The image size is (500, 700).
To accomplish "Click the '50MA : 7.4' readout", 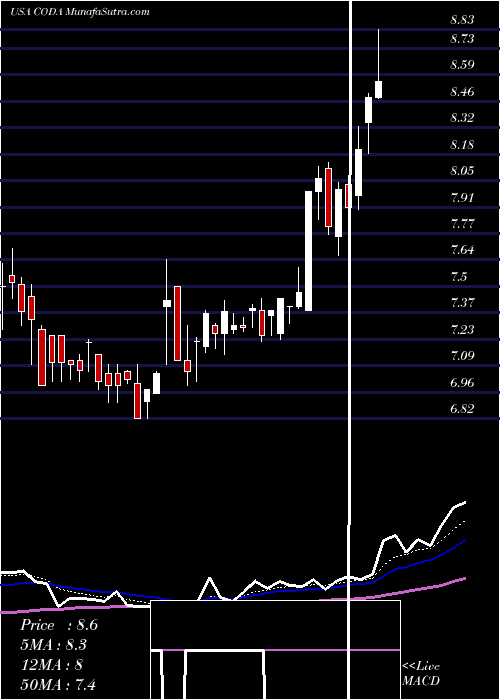I will coord(58,684).
